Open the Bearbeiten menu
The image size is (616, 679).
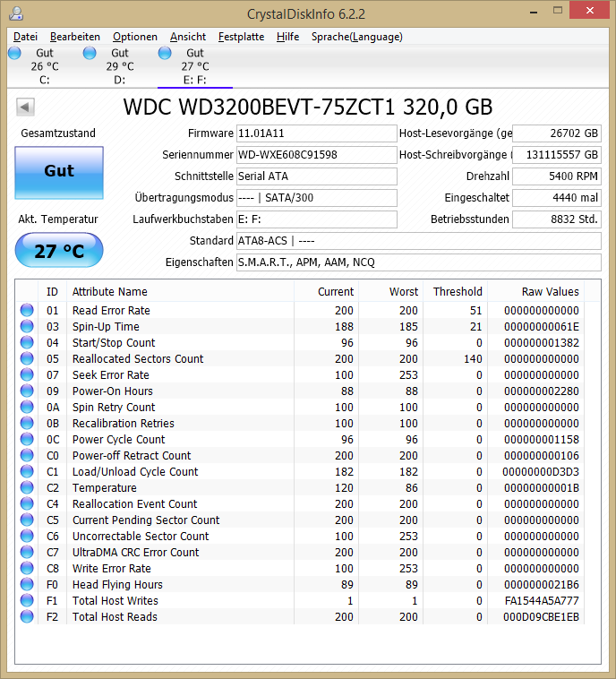(x=75, y=37)
